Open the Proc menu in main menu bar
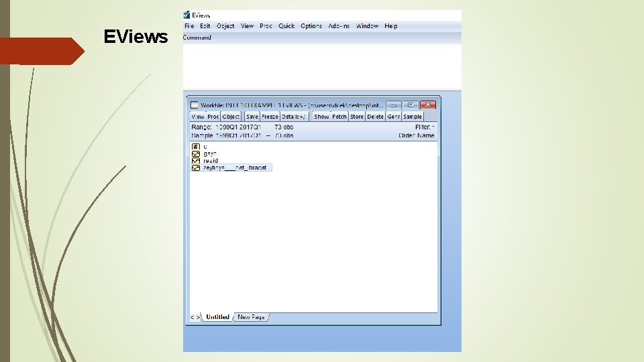Image resolution: width=644 pixels, height=362 pixels. click(266, 26)
